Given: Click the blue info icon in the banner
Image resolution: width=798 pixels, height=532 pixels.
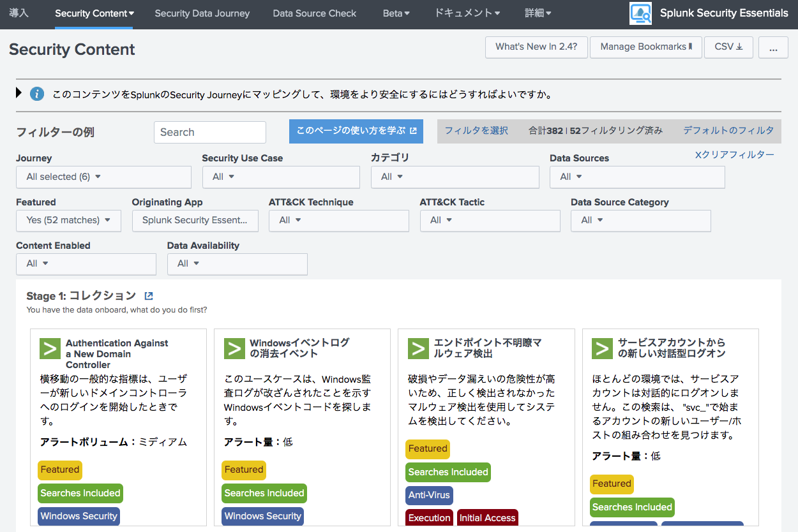Looking at the screenshot, I should 36,94.
